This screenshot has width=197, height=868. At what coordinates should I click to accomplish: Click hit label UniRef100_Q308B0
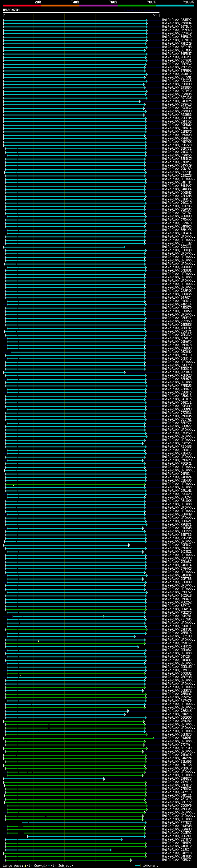coord(177,94)
